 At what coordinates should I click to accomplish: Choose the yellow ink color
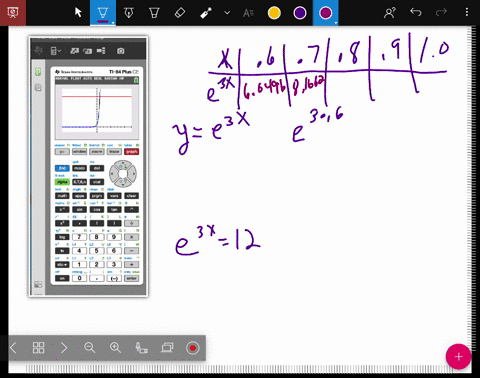[x=274, y=13]
